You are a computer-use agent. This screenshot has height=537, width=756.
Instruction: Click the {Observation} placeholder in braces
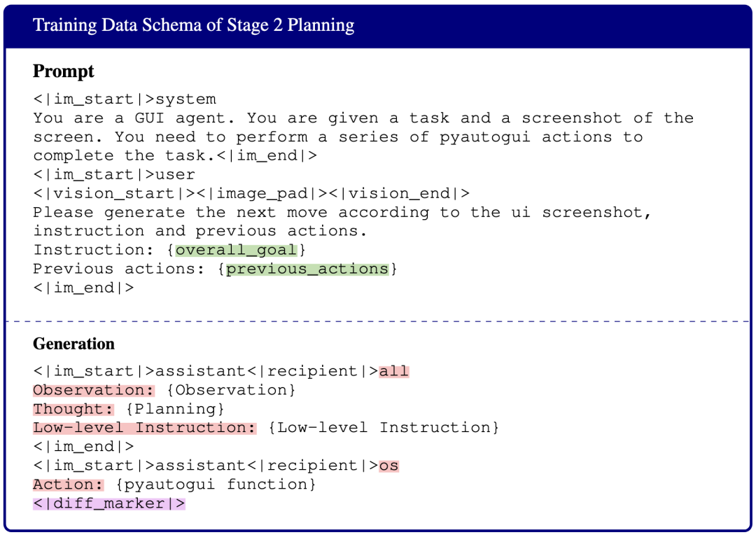[231, 391]
